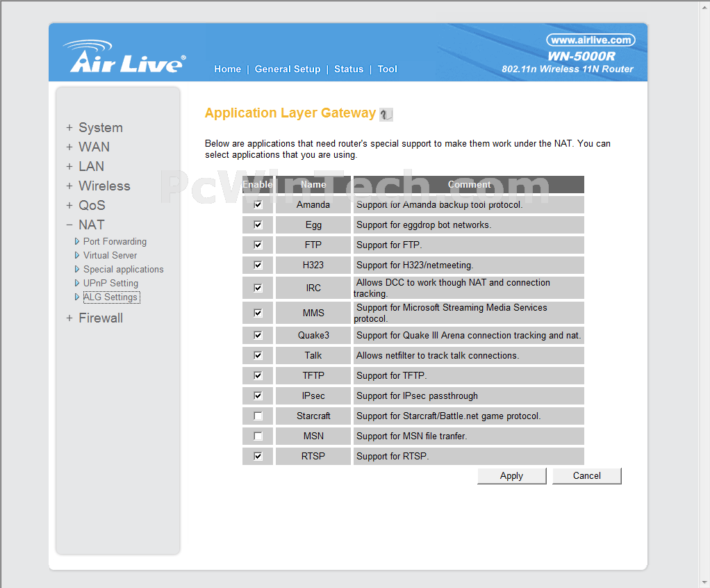Click the Amanda name cell

pyautogui.click(x=313, y=204)
